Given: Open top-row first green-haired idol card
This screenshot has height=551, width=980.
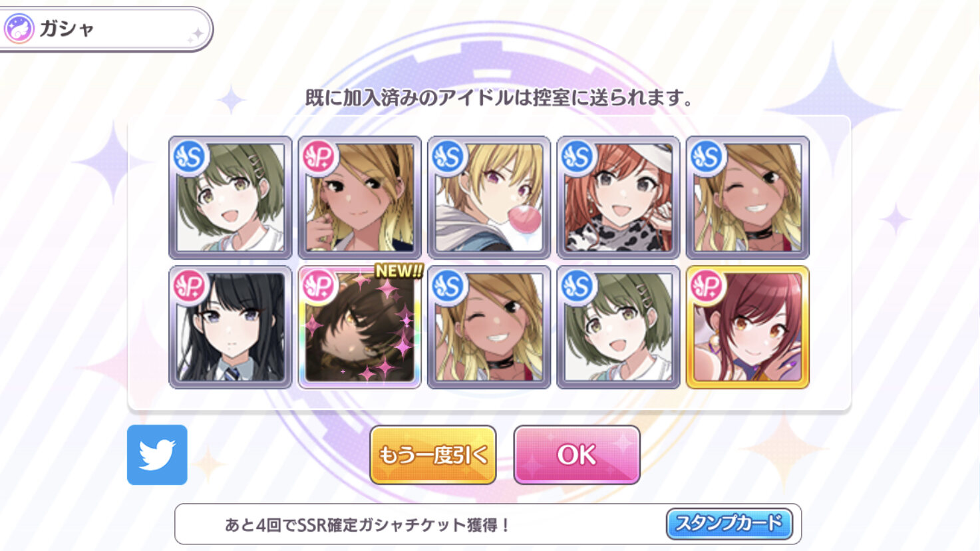Looking at the screenshot, I should tap(230, 198).
